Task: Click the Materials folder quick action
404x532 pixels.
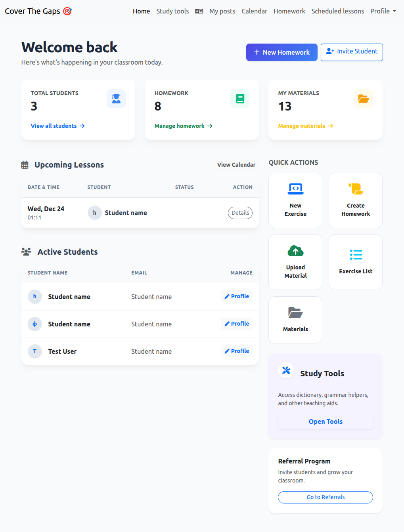Action: 295,320
